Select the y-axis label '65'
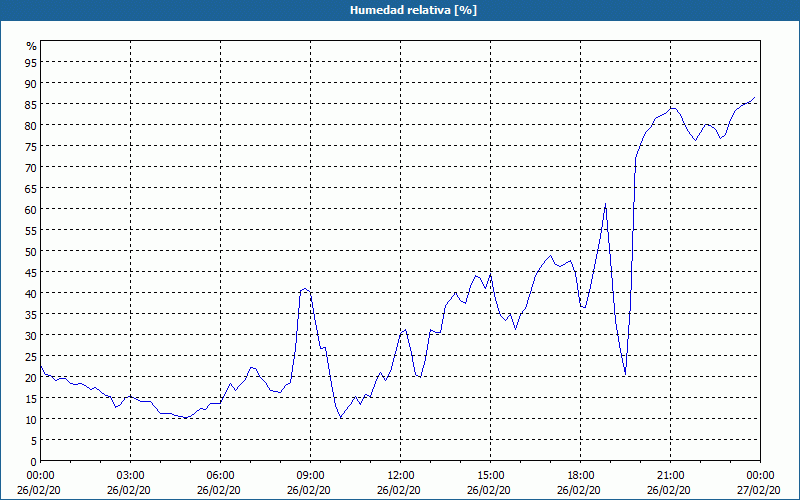 [x=31, y=188]
